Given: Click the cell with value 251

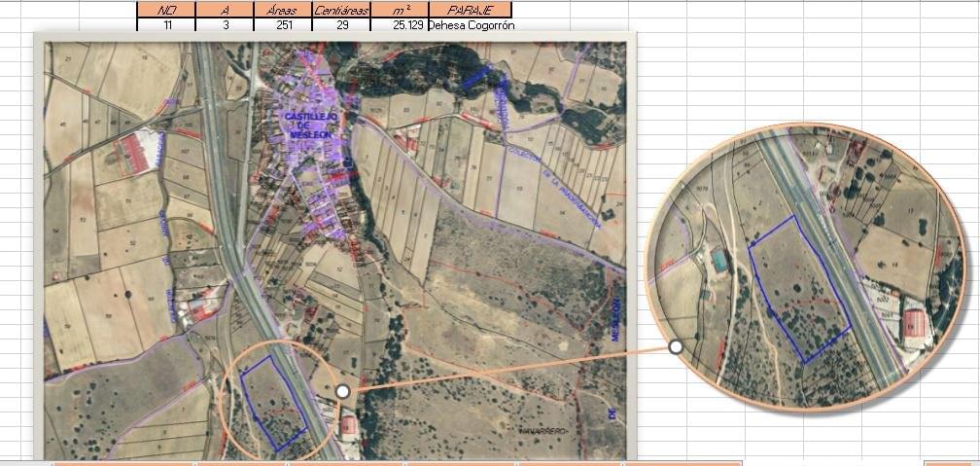Looking at the screenshot, I should 283,25.
